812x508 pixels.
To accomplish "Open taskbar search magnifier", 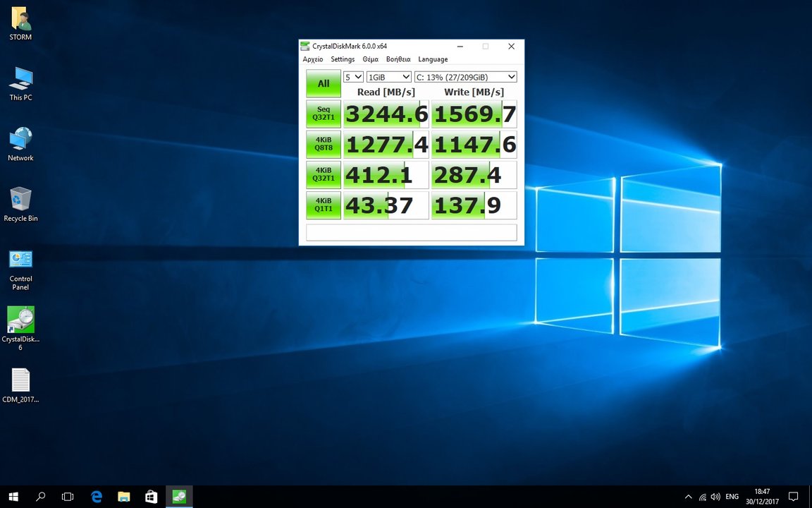I will pyautogui.click(x=40, y=497).
